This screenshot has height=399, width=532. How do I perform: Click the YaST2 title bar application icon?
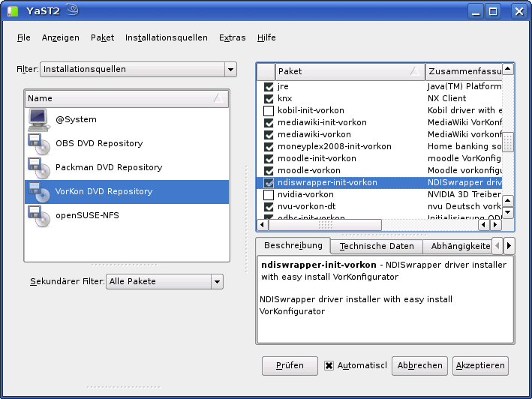(x=13, y=10)
